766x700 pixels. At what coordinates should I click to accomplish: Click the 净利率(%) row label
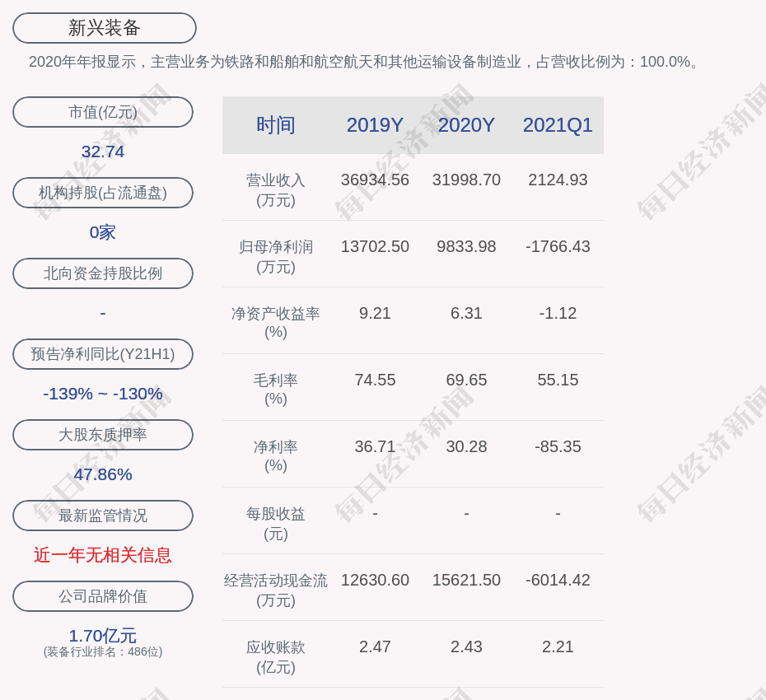276,456
